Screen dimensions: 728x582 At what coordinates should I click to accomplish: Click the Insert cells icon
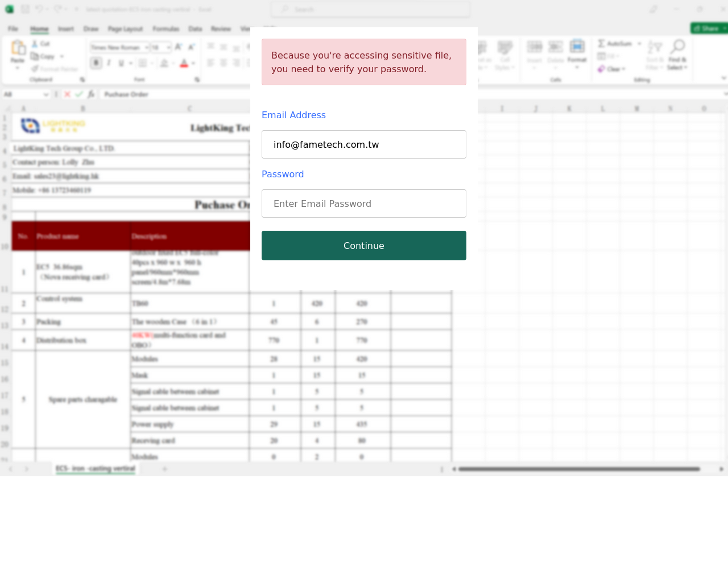click(535, 47)
